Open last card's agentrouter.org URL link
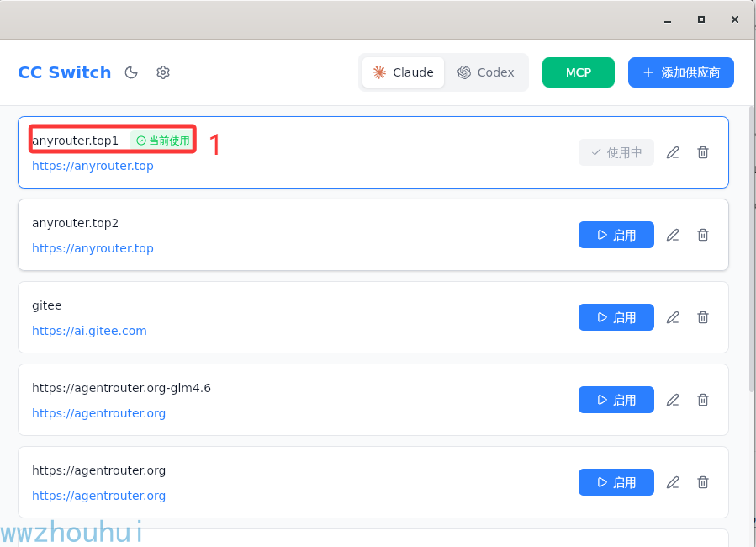 (x=99, y=496)
